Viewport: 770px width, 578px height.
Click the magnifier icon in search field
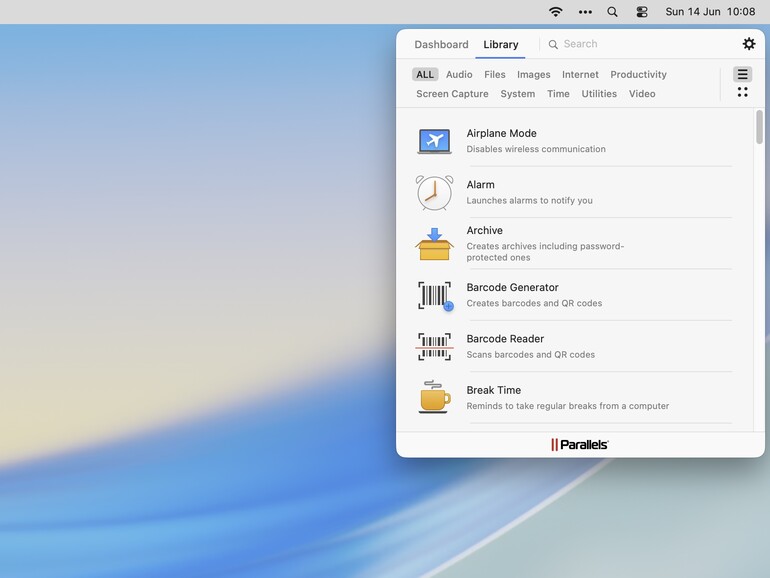point(553,44)
